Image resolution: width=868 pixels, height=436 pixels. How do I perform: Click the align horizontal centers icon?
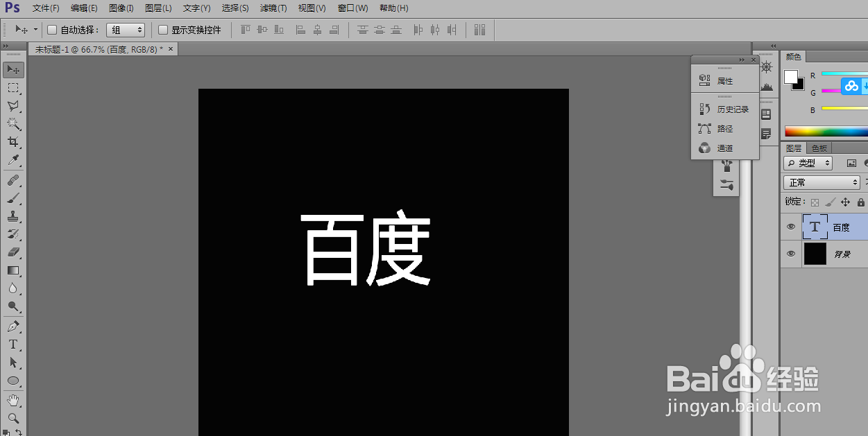point(317,30)
